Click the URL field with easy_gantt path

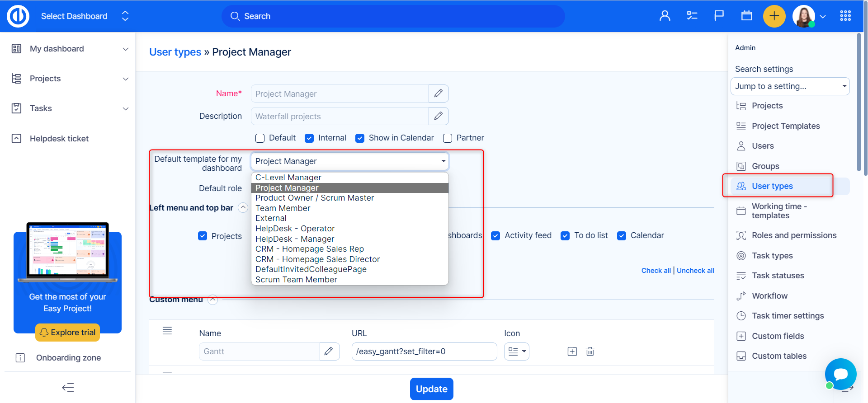[424, 351]
